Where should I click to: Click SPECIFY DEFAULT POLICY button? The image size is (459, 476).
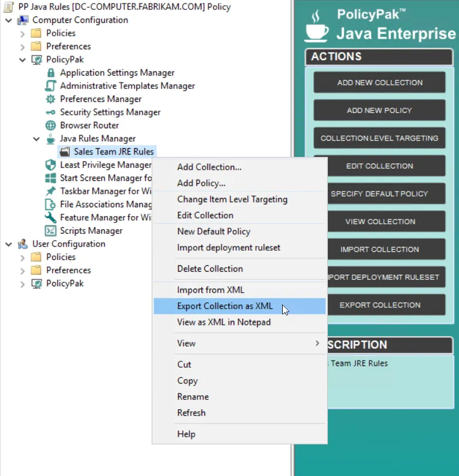pyautogui.click(x=386, y=194)
